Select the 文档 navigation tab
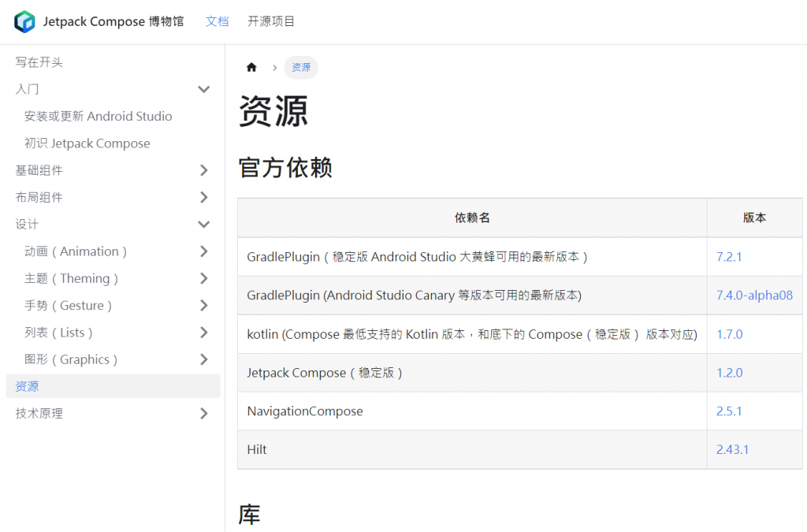The height and width of the screenshot is (532, 807). point(218,21)
